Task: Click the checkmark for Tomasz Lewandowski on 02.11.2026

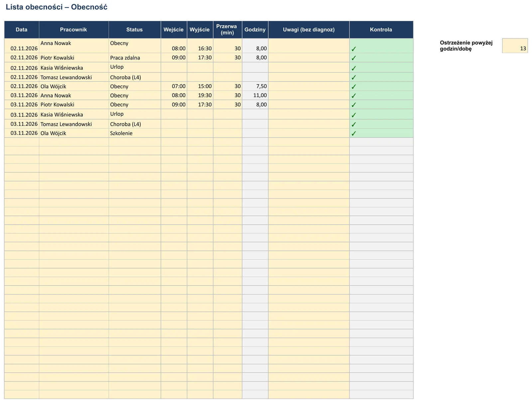Action: tap(354, 77)
